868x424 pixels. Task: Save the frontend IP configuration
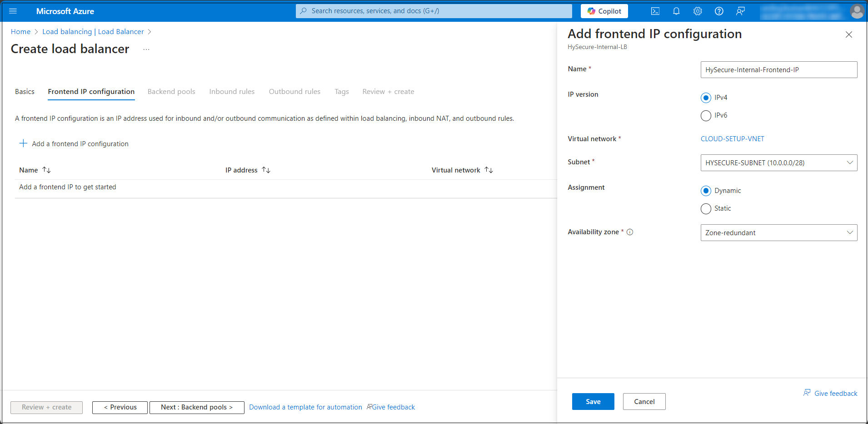pyautogui.click(x=593, y=402)
